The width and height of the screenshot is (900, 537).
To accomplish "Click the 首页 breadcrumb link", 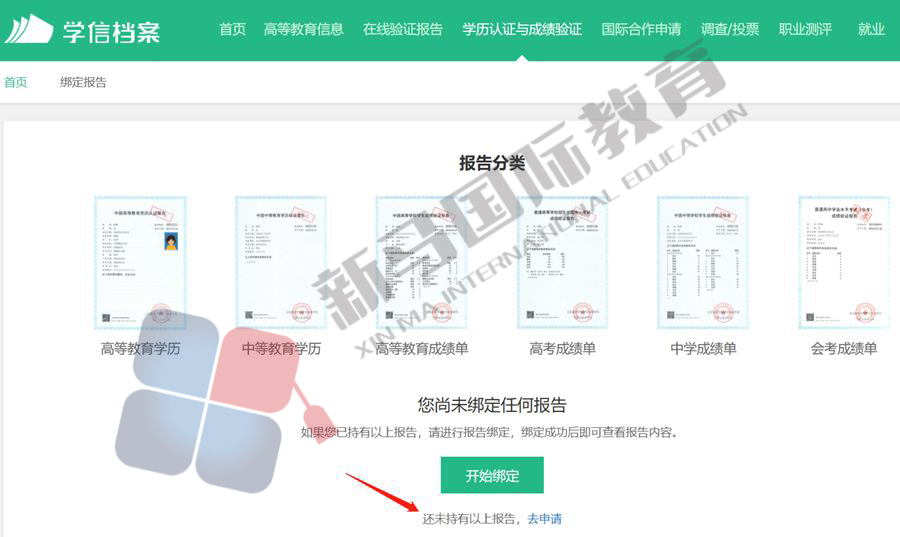I will 16,82.
